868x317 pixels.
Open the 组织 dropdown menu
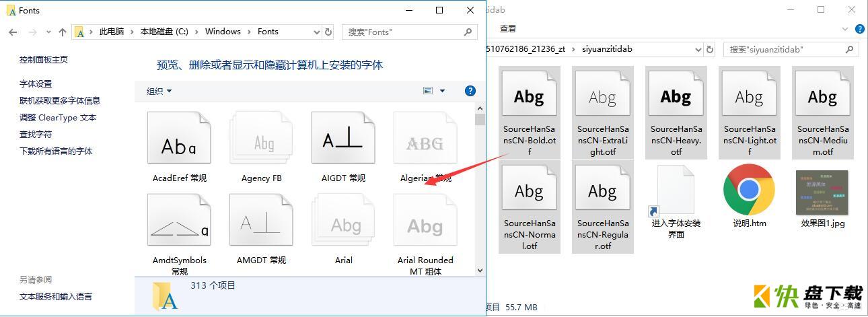tap(159, 91)
